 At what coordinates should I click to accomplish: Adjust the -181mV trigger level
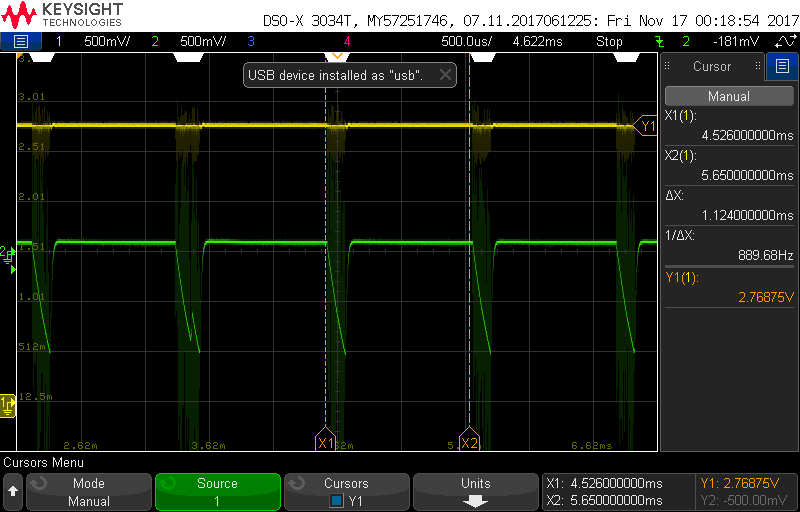tap(737, 42)
